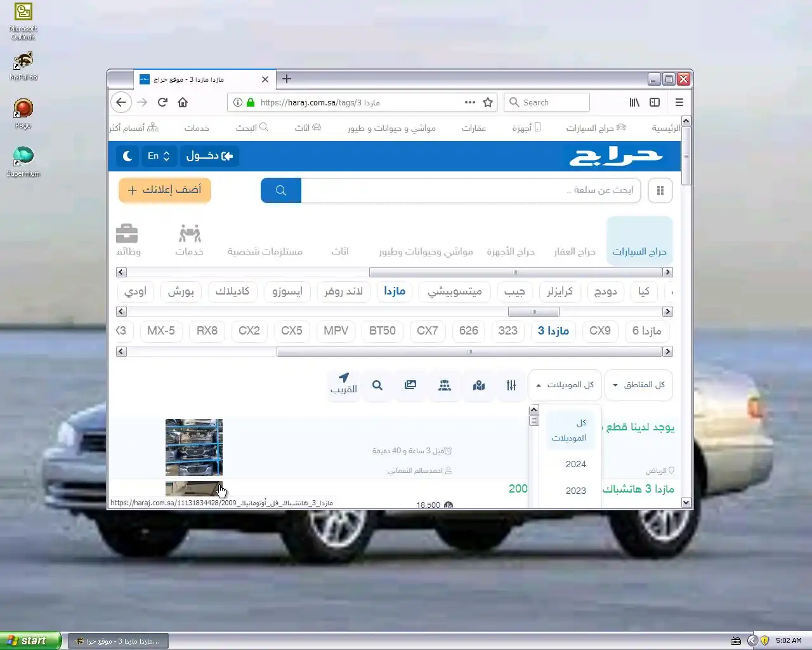Choose the كاديلاك brand chip
The width and height of the screenshot is (812, 650).
tap(232, 291)
